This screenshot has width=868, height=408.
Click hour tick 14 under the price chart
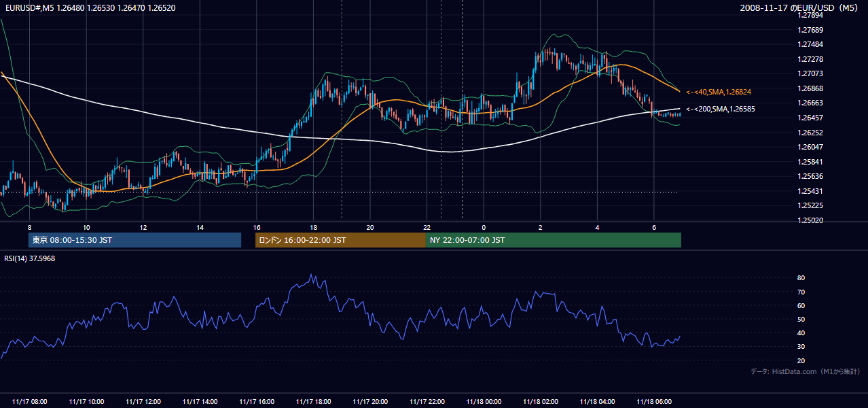200,227
